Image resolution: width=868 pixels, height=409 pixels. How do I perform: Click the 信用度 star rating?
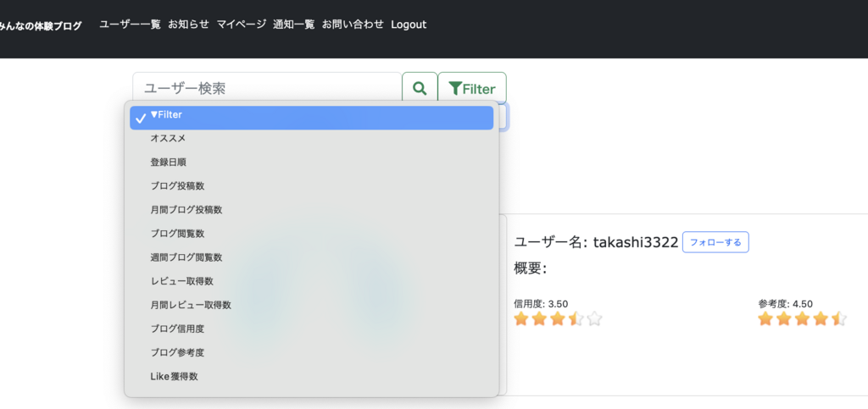[x=558, y=319]
